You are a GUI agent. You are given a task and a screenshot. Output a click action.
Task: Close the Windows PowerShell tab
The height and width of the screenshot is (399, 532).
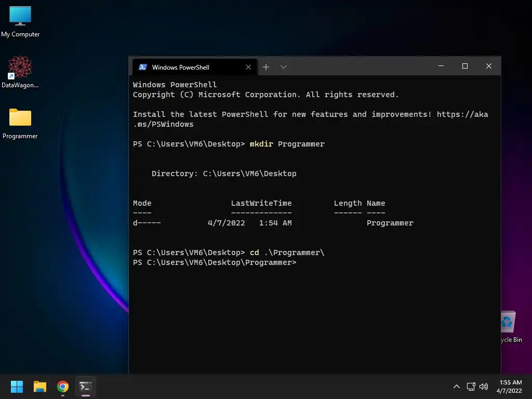tap(248, 67)
